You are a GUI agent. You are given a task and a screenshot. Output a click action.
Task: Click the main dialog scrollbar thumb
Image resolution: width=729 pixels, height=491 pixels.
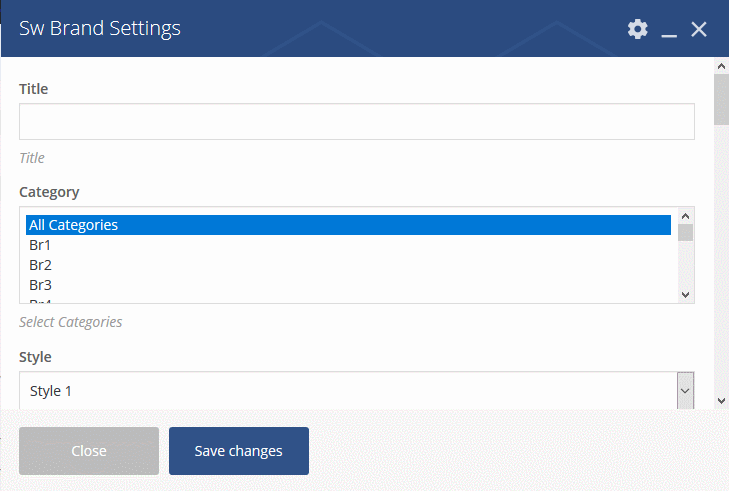(x=721, y=100)
